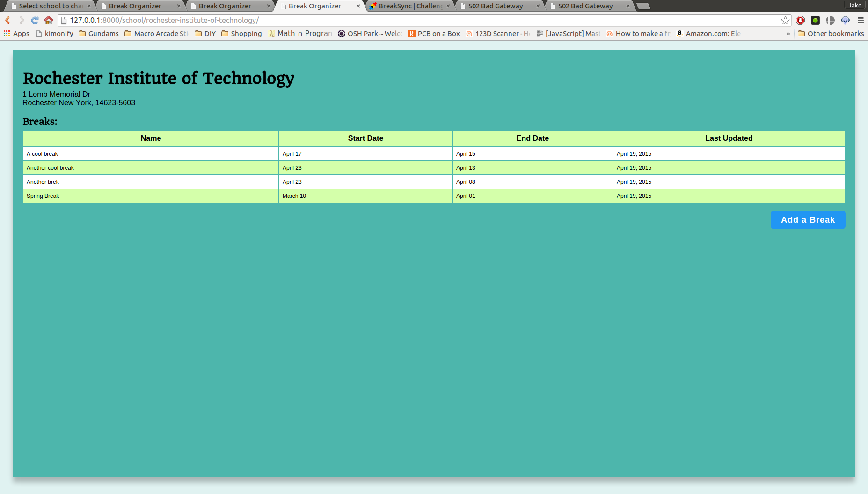Open the Amazon.com bookmark
The width and height of the screenshot is (868, 494).
pos(708,34)
